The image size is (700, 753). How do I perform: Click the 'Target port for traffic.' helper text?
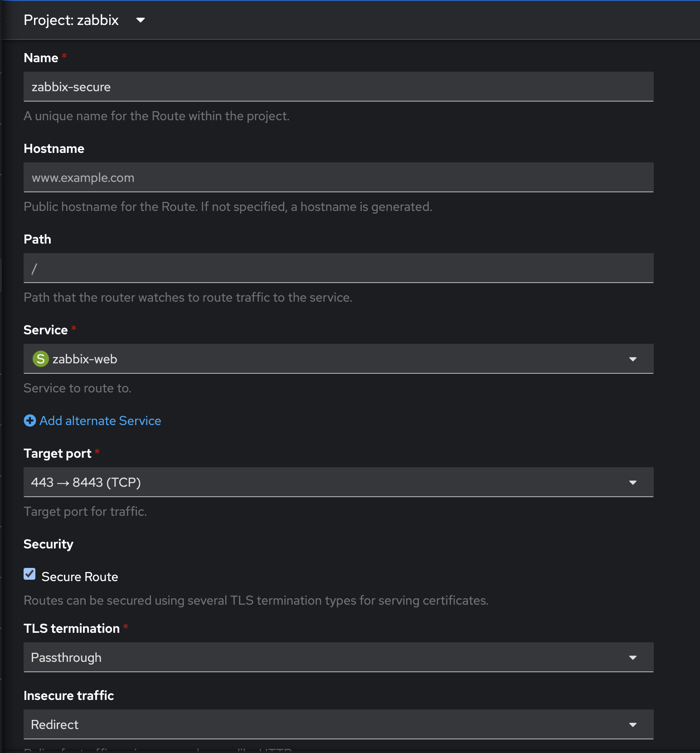click(85, 512)
